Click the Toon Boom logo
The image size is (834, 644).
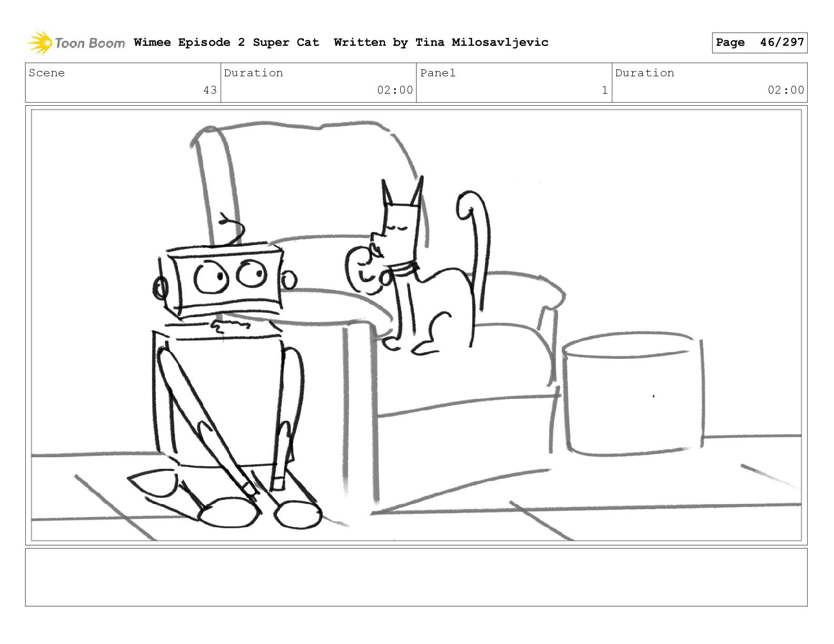coord(76,43)
